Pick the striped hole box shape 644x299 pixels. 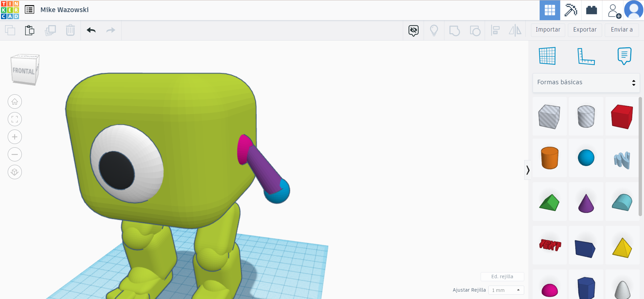(x=549, y=116)
